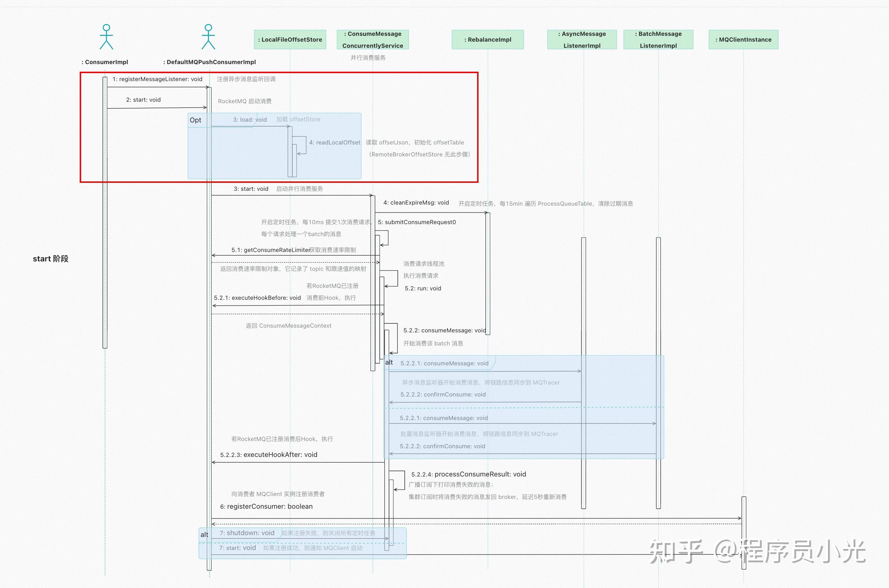This screenshot has width=889, height=588.
Task: Click the 4: readLocalOffset self-call label
Action: point(334,143)
